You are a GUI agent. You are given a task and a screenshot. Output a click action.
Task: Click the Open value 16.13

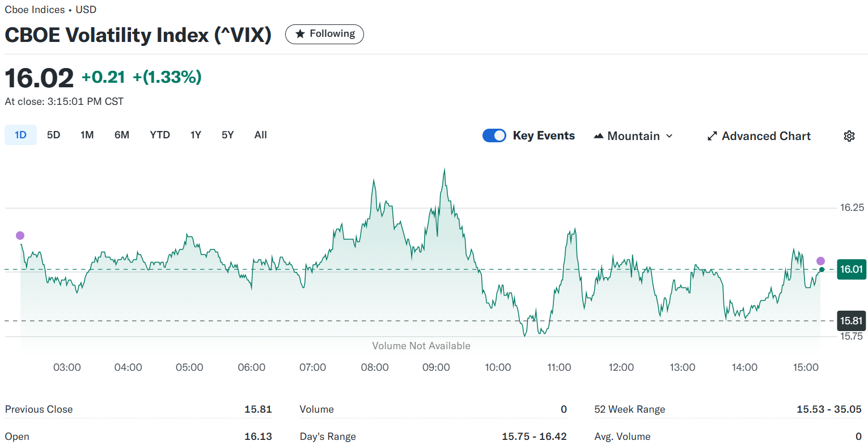(x=258, y=436)
